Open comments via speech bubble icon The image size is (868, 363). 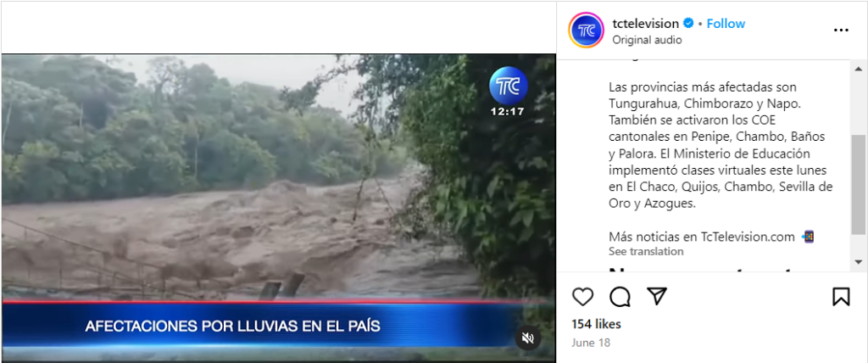(x=620, y=297)
